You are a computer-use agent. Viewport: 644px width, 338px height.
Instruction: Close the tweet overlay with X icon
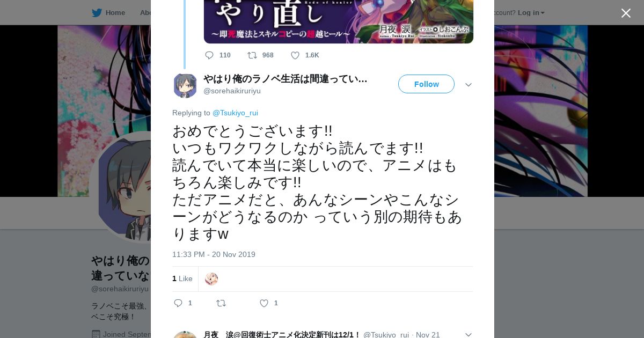626,13
